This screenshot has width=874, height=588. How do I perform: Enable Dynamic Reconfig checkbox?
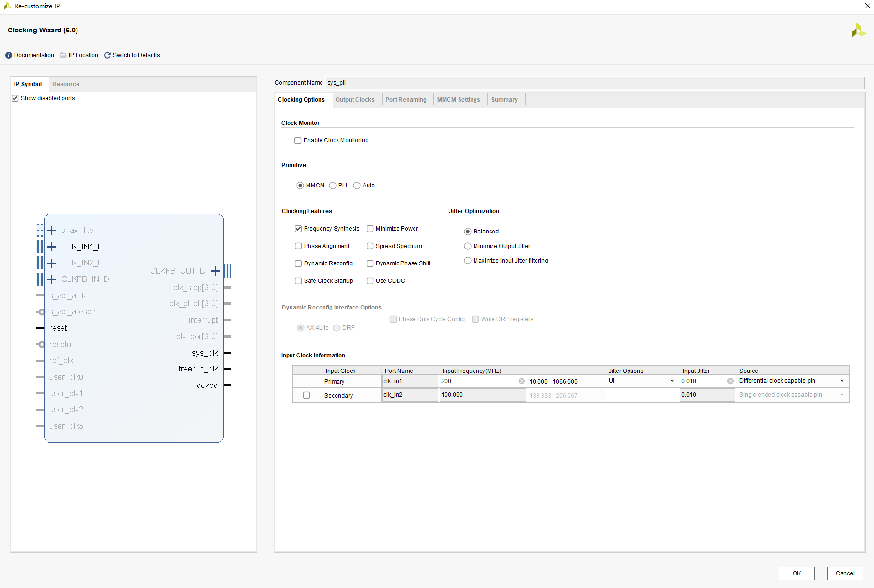(x=298, y=263)
